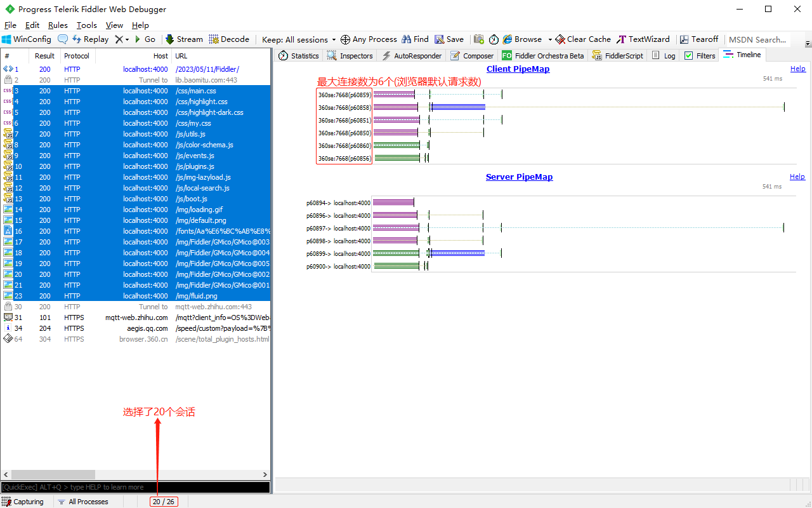The width and height of the screenshot is (812, 508).
Task: Click server pipe bar p60897-> localhost:4000
Action: coord(396,228)
